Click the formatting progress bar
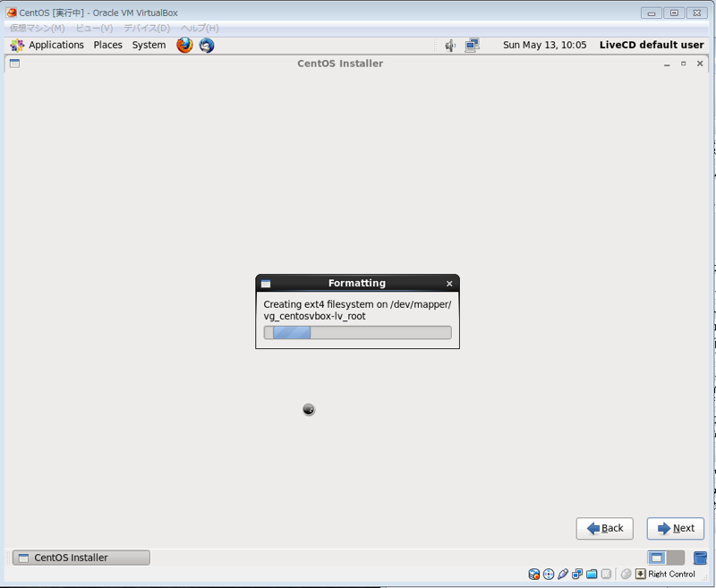Screen dimensions: 716x588 point(357,332)
